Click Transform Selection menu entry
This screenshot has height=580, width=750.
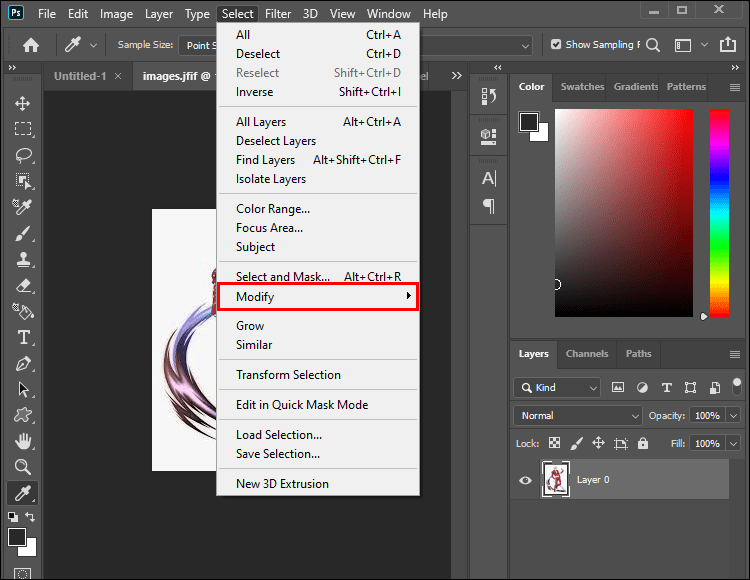click(288, 375)
